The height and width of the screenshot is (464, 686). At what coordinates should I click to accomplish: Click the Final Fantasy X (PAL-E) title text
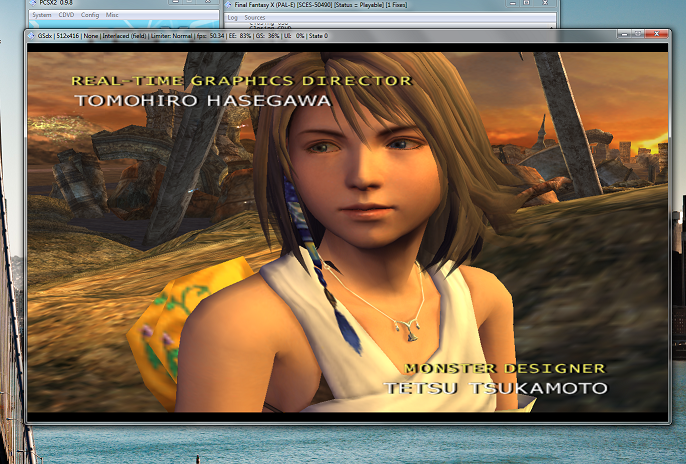[x=321, y=5]
